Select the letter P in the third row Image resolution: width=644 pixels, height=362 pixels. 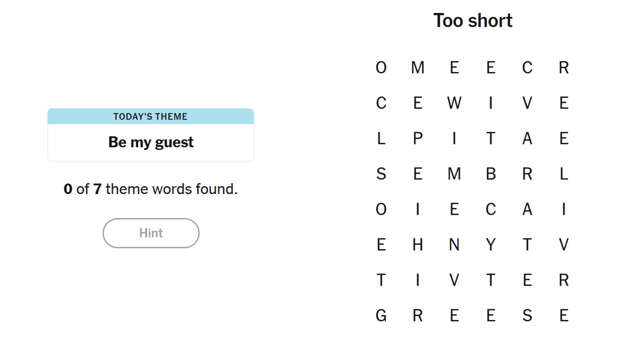point(418,139)
